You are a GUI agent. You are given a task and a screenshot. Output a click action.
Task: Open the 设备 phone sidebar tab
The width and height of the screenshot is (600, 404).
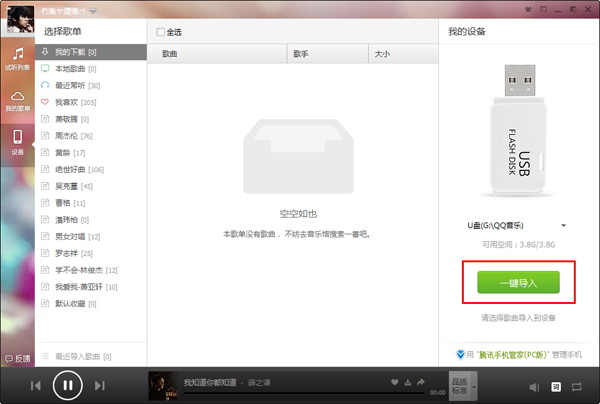point(17,142)
